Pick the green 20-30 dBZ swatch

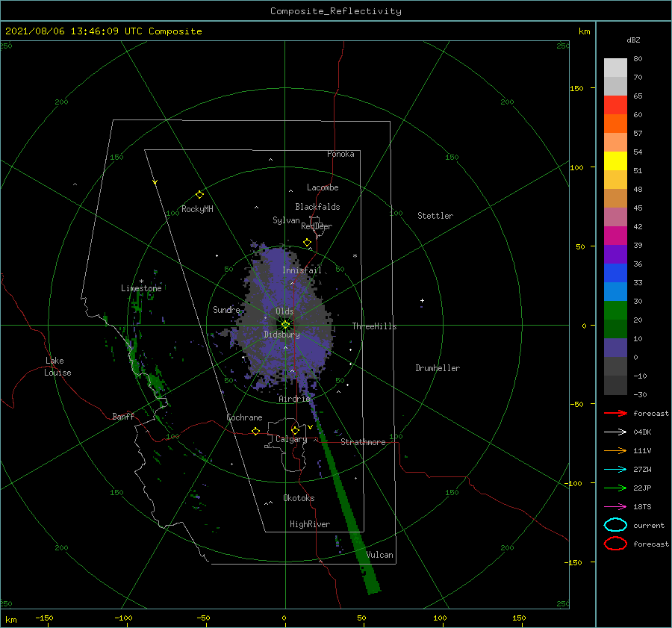(x=615, y=311)
